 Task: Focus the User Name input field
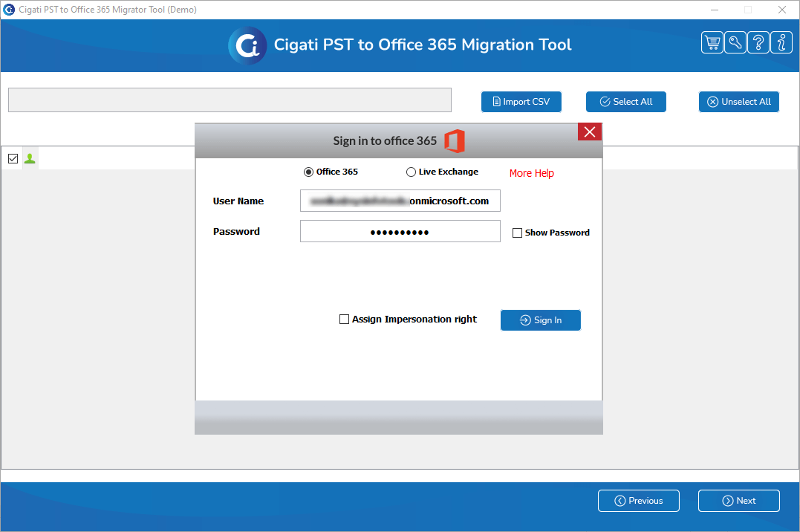400,201
